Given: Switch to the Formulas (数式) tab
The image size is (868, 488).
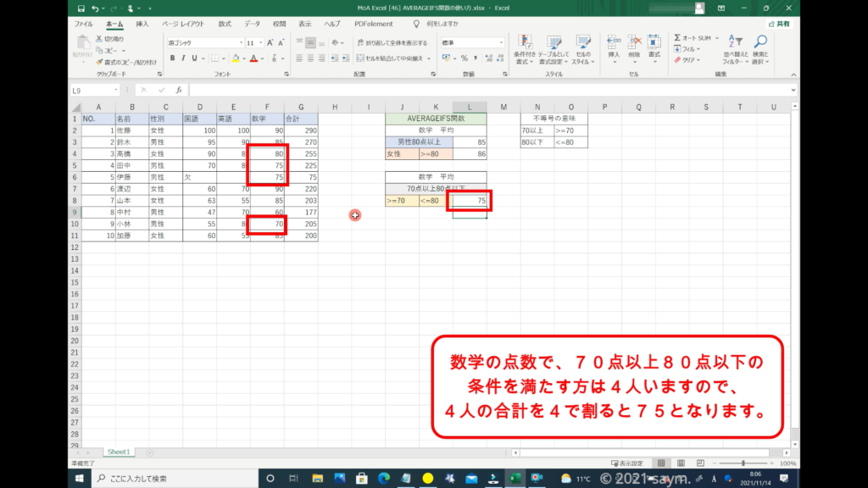Looking at the screenshot, I should [225, 25].
